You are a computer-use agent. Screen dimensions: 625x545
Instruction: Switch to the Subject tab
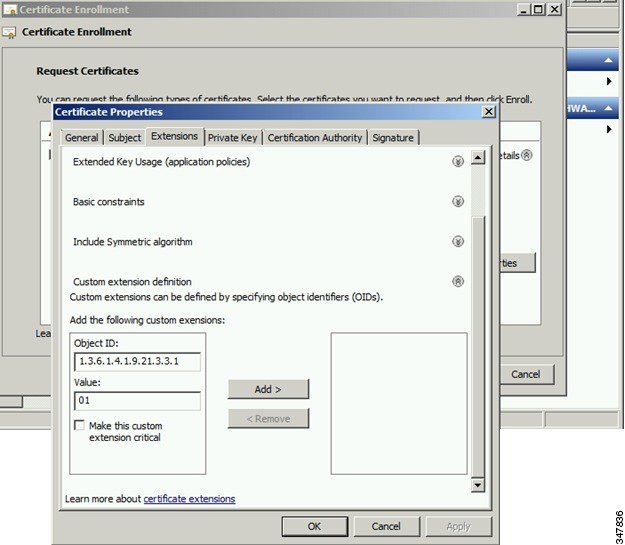[125, 138]
